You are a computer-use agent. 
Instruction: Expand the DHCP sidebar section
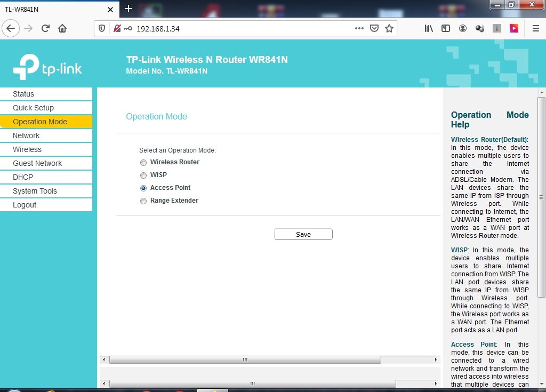(46, 178)
